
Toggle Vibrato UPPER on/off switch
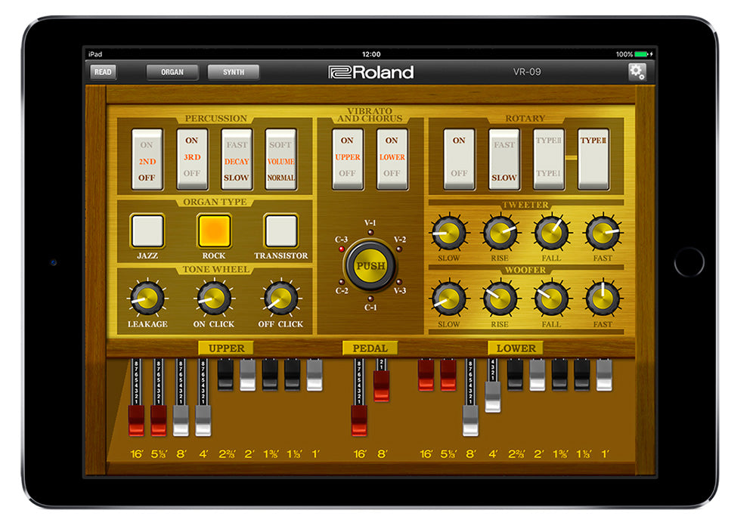[x=347, y=159]
